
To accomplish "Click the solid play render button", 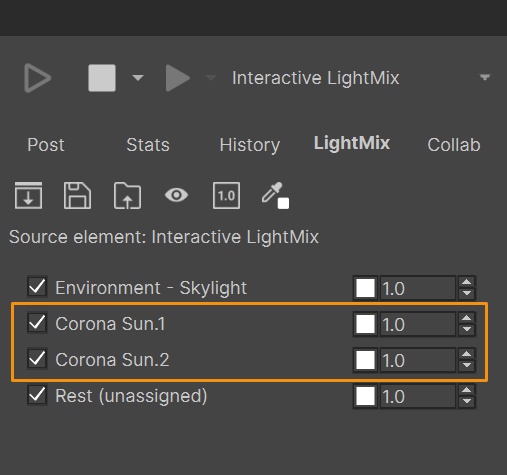I will (178, 78).
